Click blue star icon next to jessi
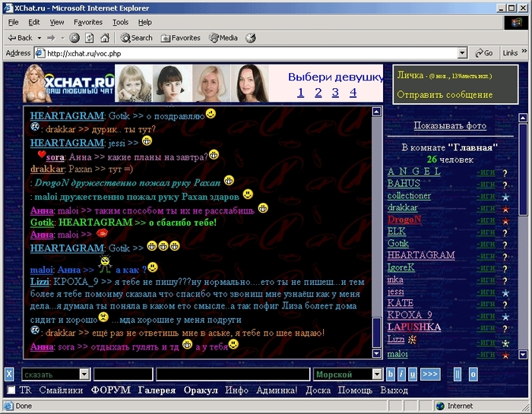This screenshot has width=532, height=414. pos(505,292)
